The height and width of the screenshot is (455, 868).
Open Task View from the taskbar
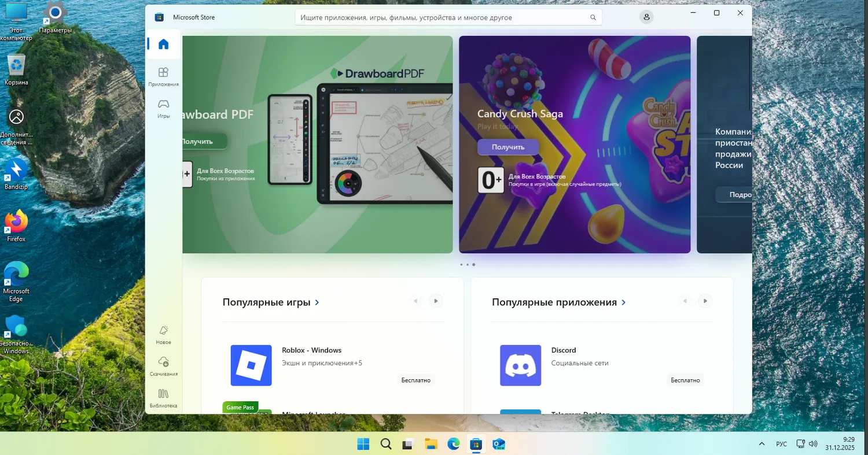(x=409, y=444)
